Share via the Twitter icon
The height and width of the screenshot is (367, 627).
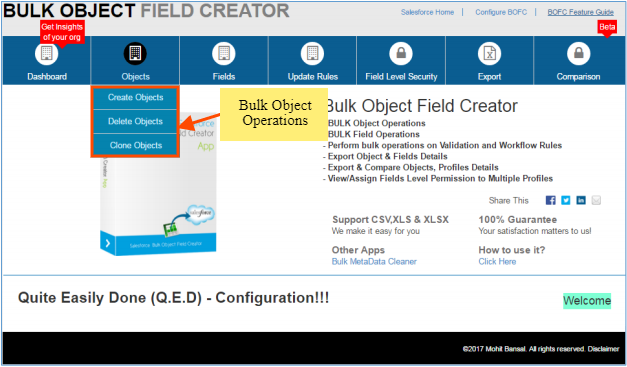pos(566,200)
